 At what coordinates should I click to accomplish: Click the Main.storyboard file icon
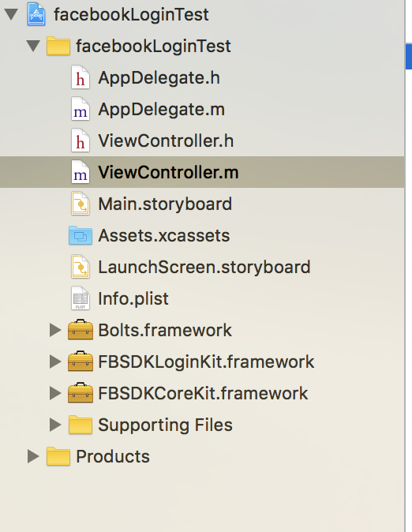[x=81, y=204]
